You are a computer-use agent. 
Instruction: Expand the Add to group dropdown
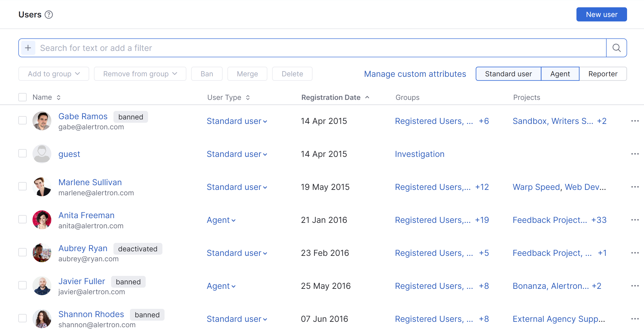54,74
